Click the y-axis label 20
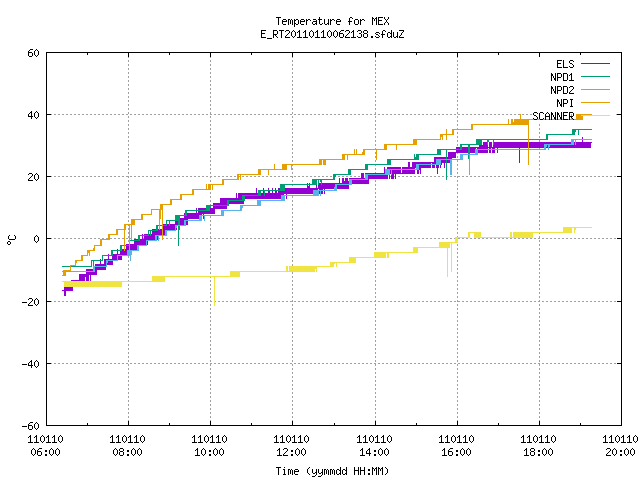The width and height of the screenshot is (640, 480). [33, 177]
